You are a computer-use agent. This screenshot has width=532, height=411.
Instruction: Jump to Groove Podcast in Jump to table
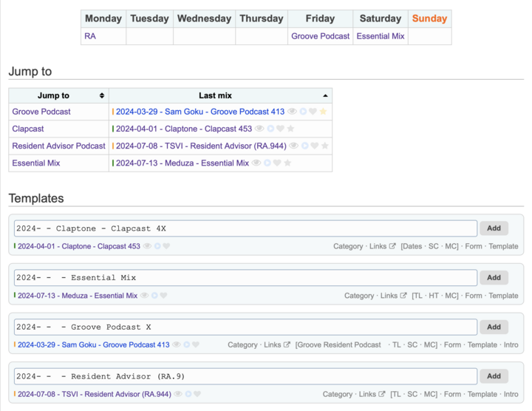41,112
